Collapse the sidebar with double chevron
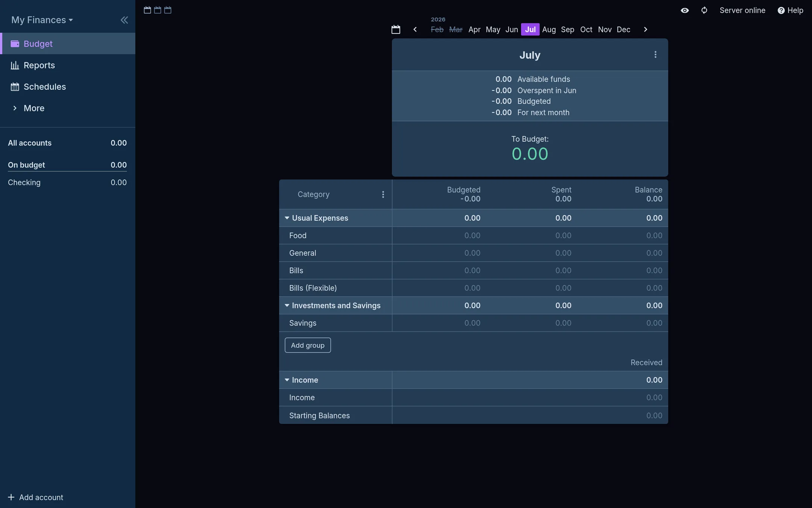This screenshot has height=508, width=812. [x=124, y=20]
